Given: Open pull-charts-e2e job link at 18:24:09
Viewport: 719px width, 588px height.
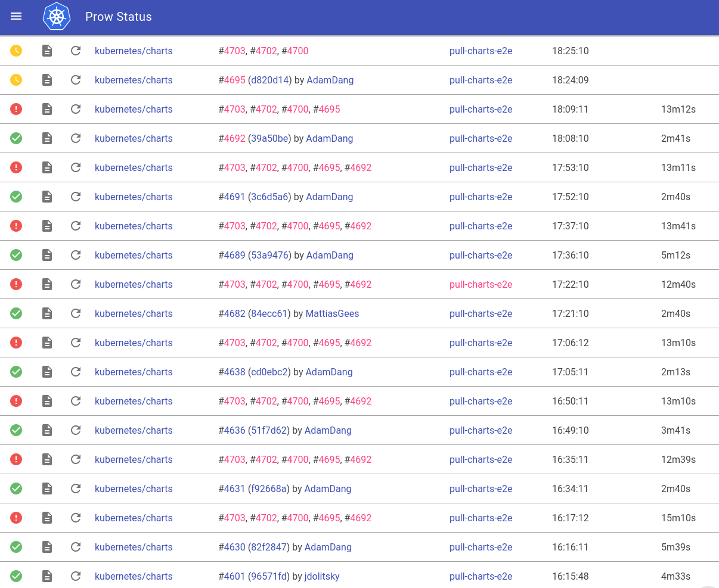Looking at the screenshot, I should (x=481, y=80).
